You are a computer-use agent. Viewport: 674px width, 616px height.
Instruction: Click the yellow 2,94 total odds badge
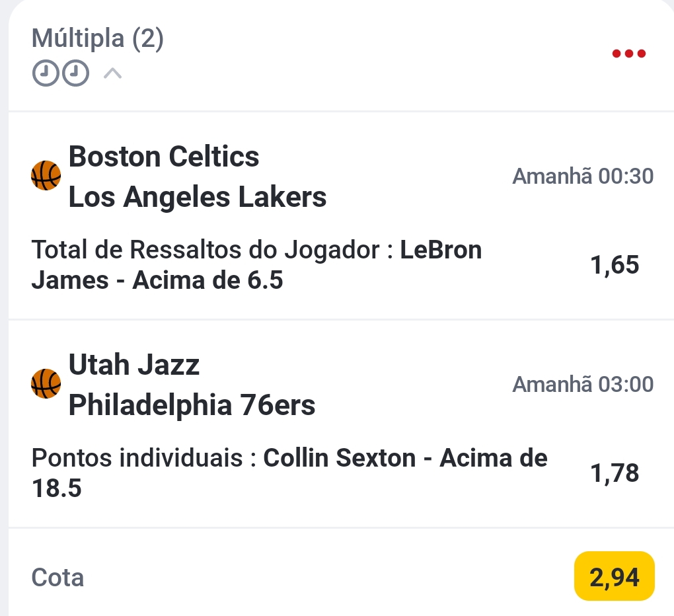click(614, 577)
